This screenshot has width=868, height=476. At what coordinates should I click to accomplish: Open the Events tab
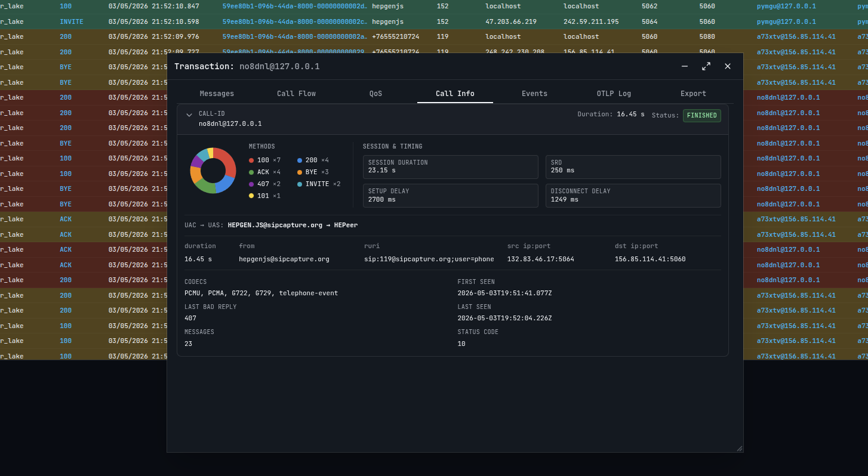[534, 94]
